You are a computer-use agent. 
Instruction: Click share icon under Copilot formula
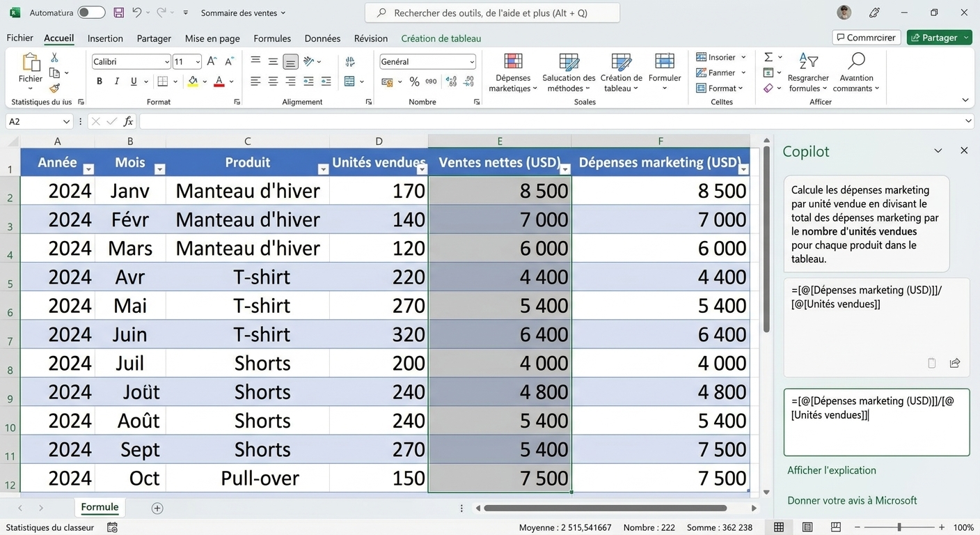click(955, 363)
